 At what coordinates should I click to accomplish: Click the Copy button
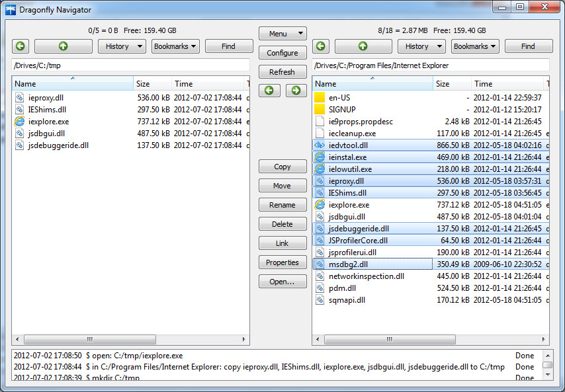(x=282, y=167)
